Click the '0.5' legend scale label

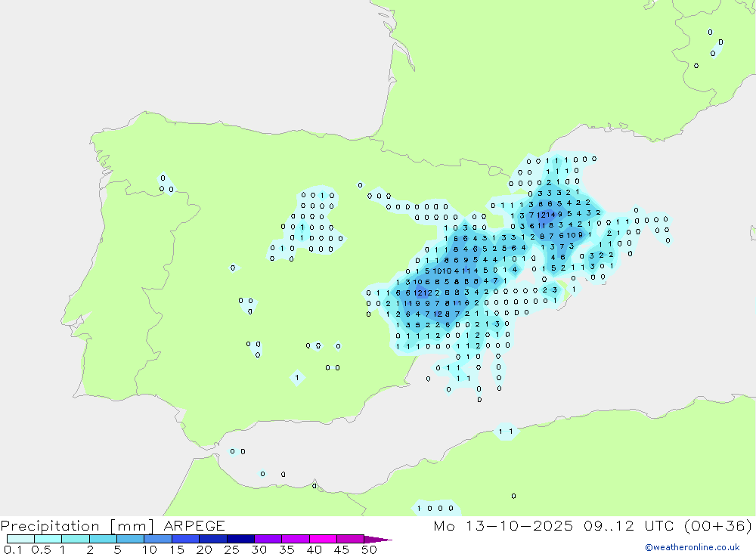point(41,549)
